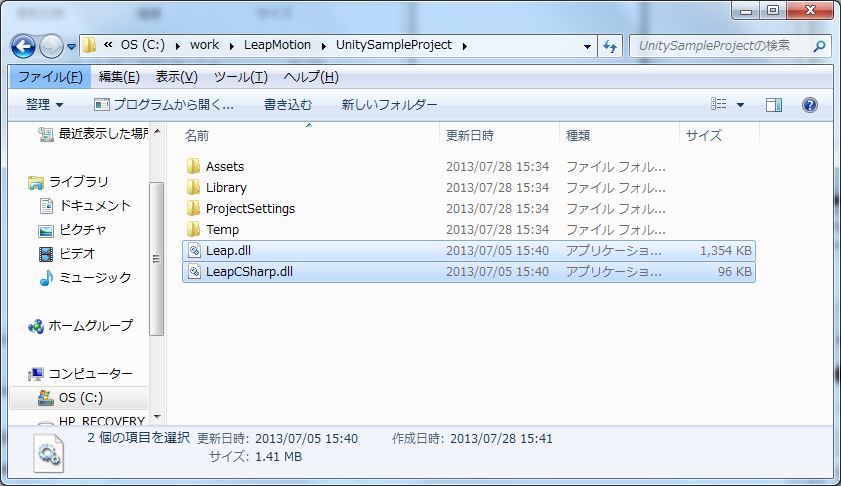Open the 整理 dropdown
Screen dimensions: 841x486
pos(45,105)
